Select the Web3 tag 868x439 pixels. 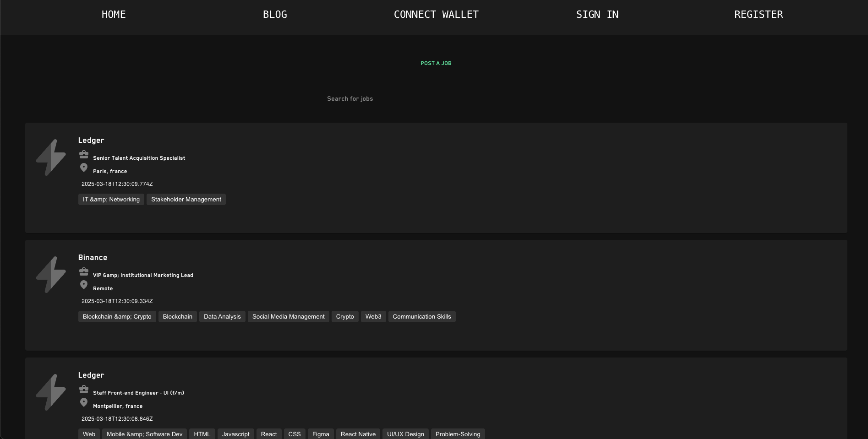(373, 317)
